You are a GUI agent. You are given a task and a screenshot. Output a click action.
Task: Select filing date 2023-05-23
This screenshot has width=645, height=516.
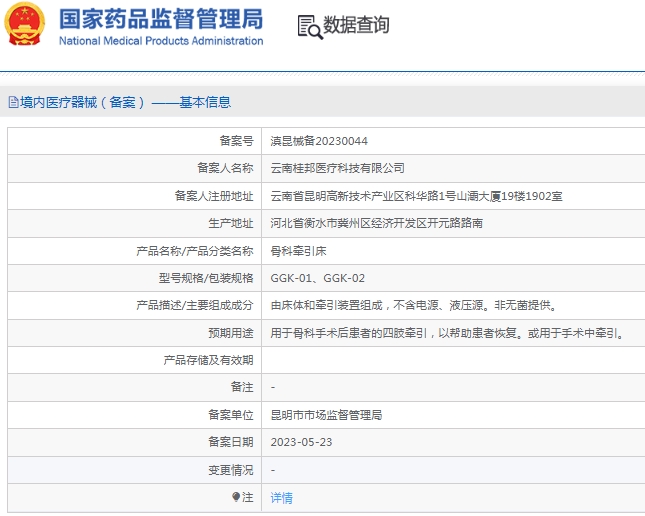[301, 442]
